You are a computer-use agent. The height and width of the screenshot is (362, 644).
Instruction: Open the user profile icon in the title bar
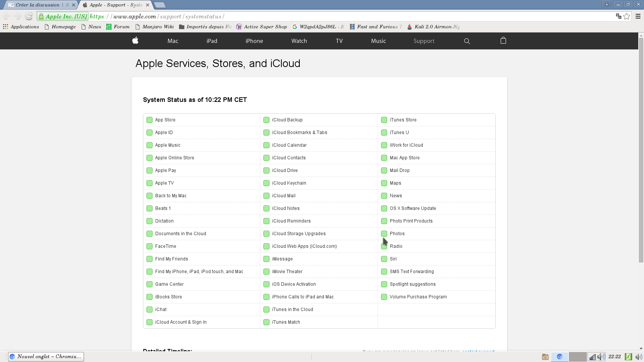607,4
